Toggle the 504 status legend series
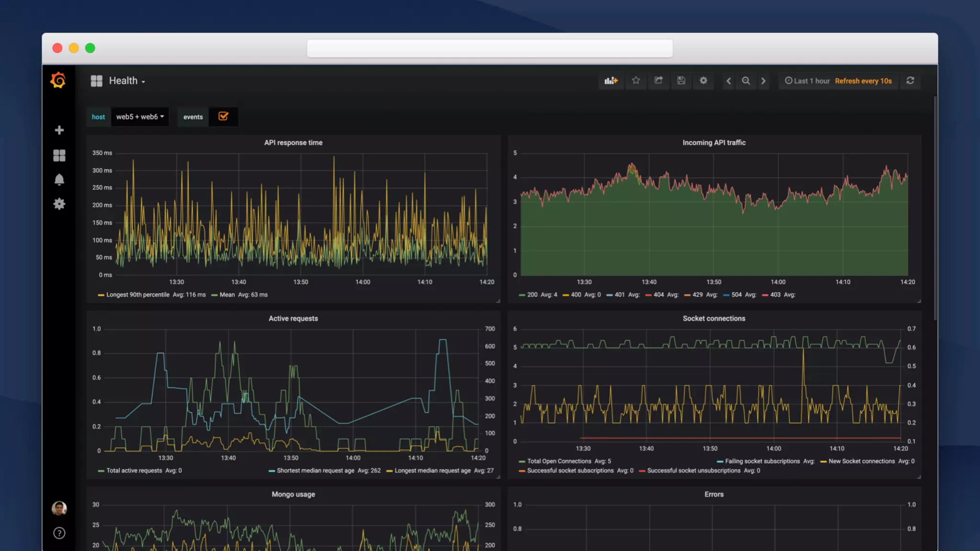 (x=737, y=295)
